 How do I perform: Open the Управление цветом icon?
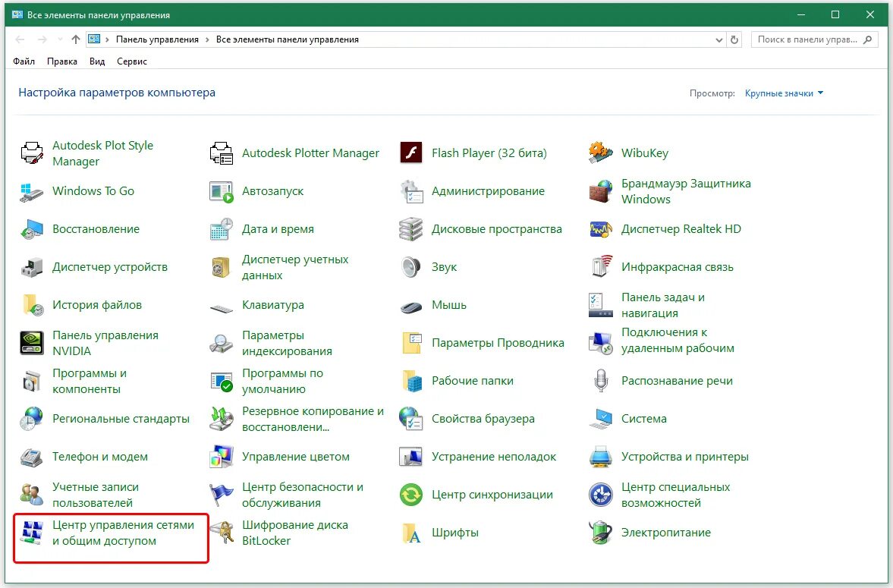(222, 457)
